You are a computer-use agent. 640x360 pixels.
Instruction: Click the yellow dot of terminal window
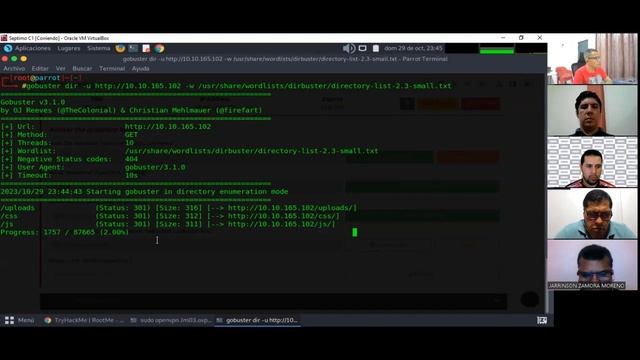[x=23, y=59]
